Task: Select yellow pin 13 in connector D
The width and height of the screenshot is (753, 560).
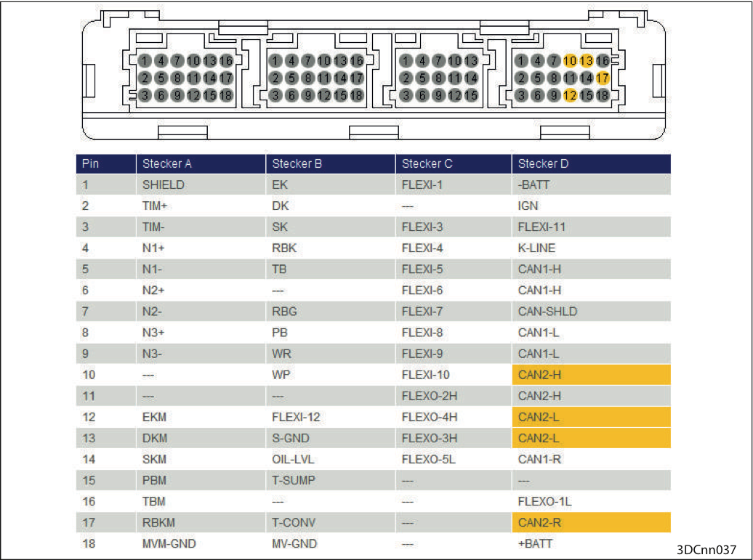Action: point(587,61)
